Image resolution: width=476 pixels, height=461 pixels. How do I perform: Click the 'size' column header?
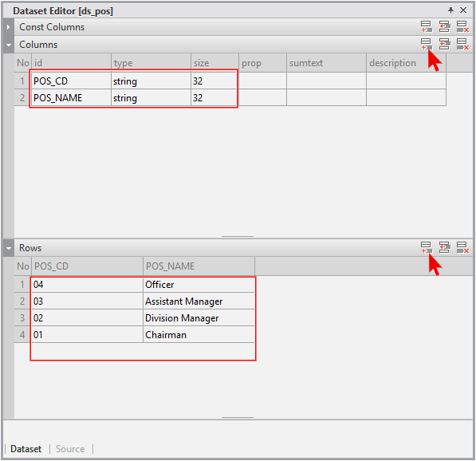point(215,63)
